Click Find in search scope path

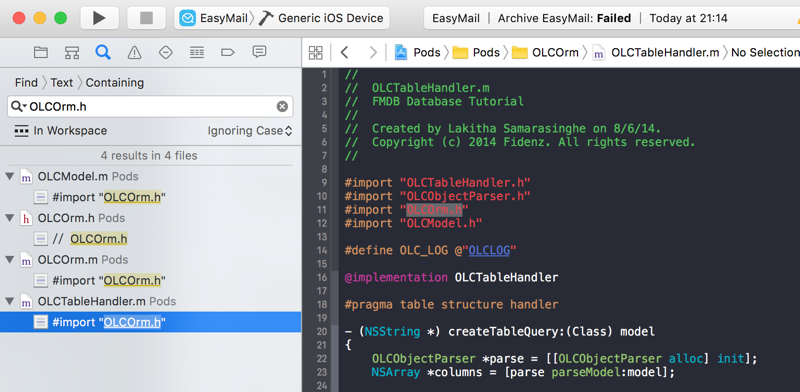(x=26, y=83)
